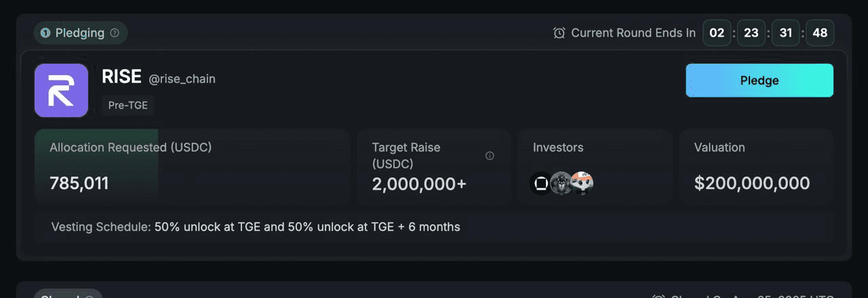The width and height of the screenshot is (868, 298).
Task: Click the Vesting Schedule details row
Action: [434, 227]
